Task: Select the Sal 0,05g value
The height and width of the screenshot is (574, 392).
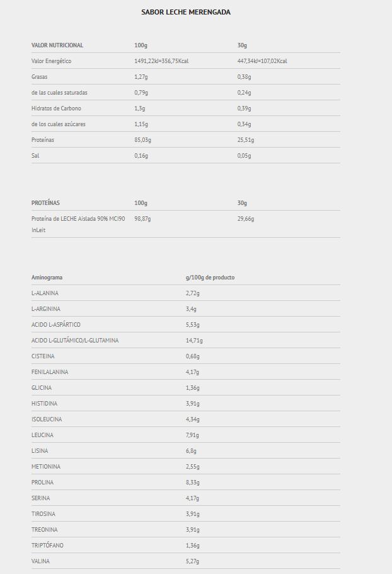Action: click(244, 156)
